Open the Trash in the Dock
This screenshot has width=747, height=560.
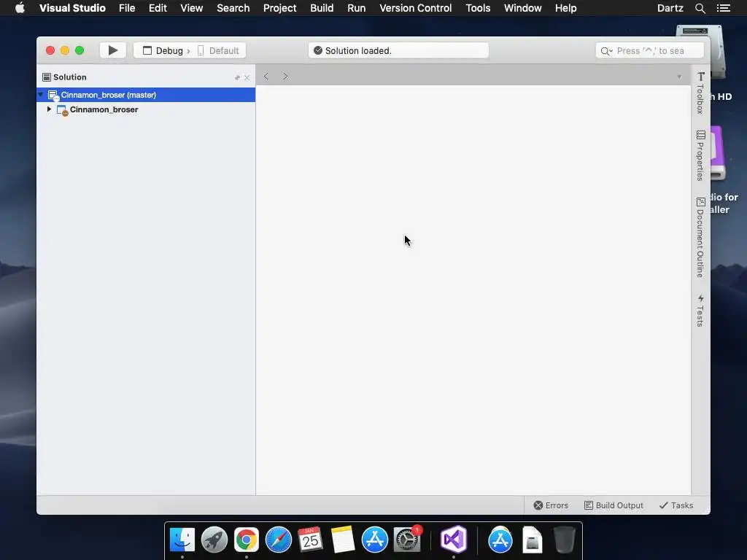(x=565, y=540)
